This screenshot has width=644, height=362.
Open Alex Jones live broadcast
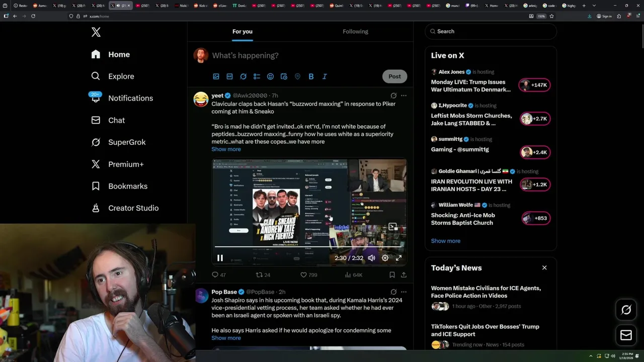pyautogui.click(x=491, y=81)
